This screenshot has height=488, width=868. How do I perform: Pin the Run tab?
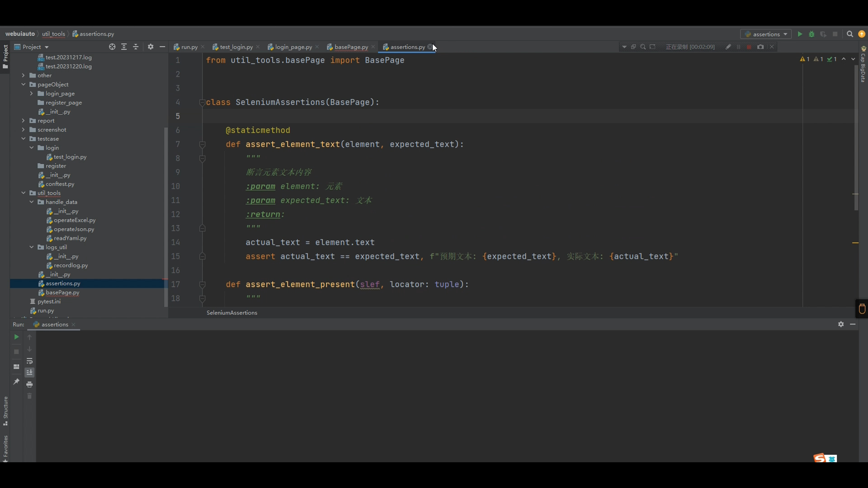[x=16, y=382]
